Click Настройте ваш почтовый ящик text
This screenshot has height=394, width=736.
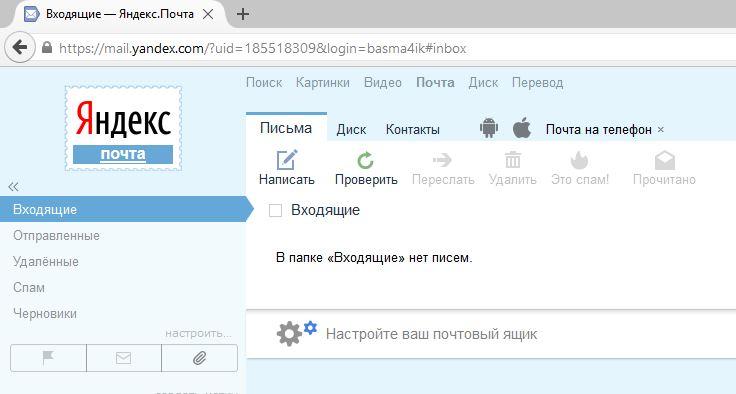click(431, 334)
